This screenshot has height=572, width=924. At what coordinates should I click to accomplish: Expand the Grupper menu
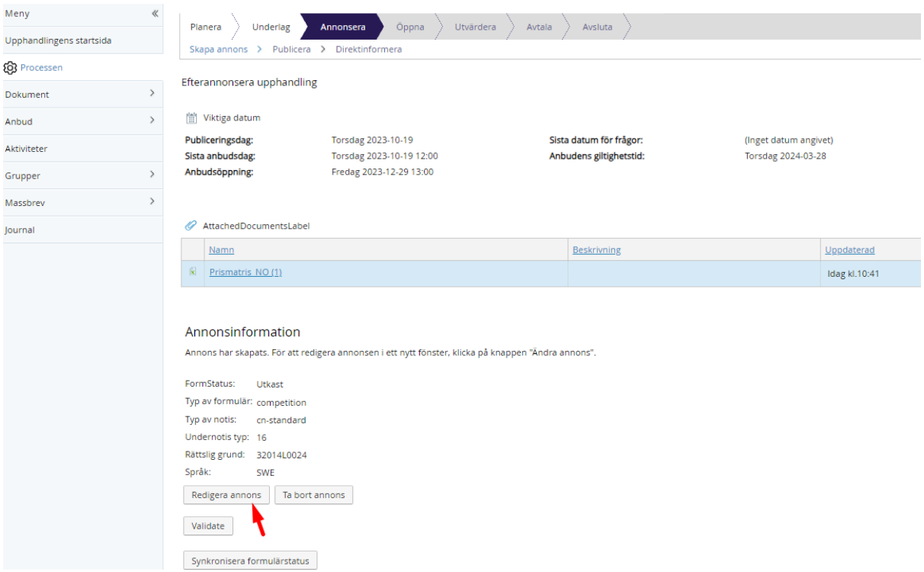tap(152, 175)
